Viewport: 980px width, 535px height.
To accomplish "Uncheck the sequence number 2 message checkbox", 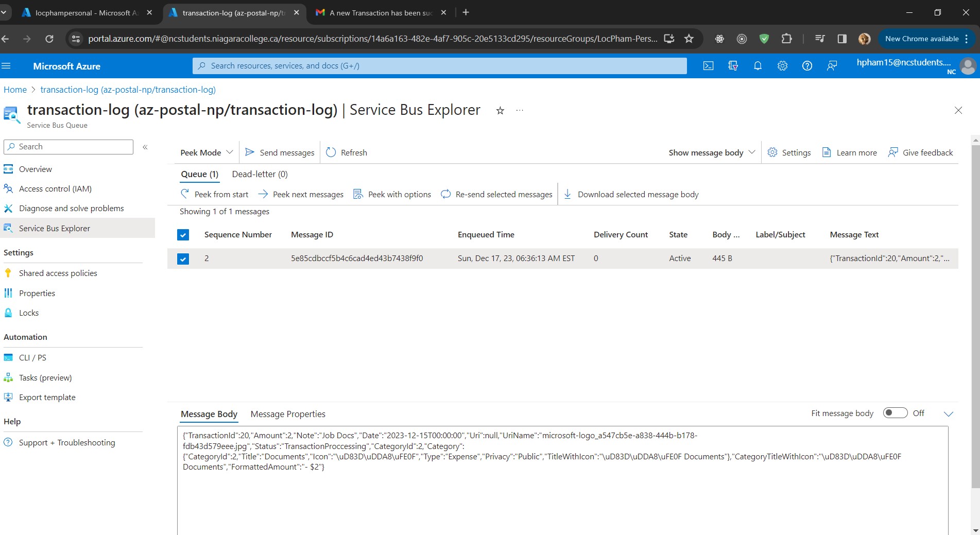I will tap(183, 258).
